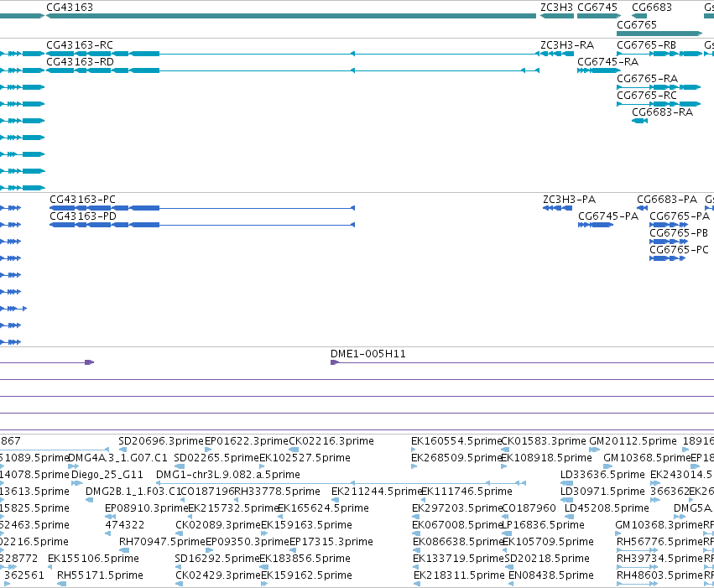The width and height of the screenshot is (714, 588).
Task: Click the RH70947.5prime EST label
Action: (163, 542)
